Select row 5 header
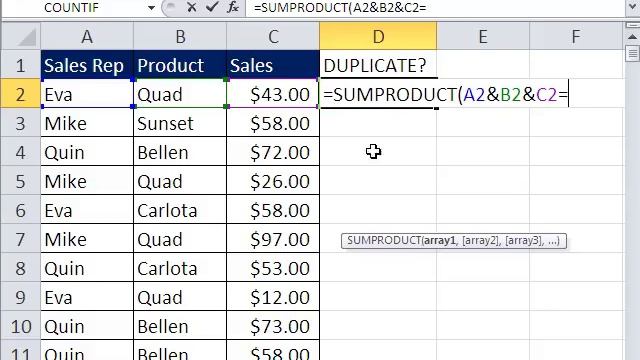 (x=21, y=181)
